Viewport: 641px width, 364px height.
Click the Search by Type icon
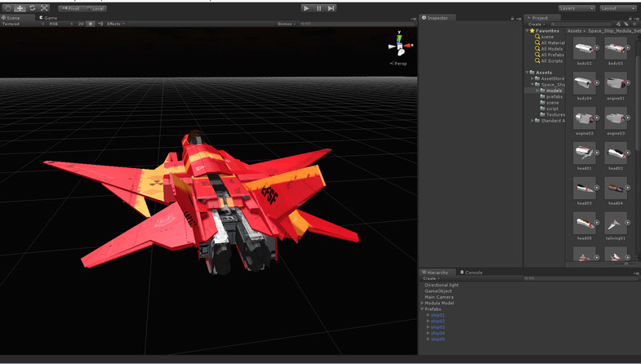click(618, 24)
